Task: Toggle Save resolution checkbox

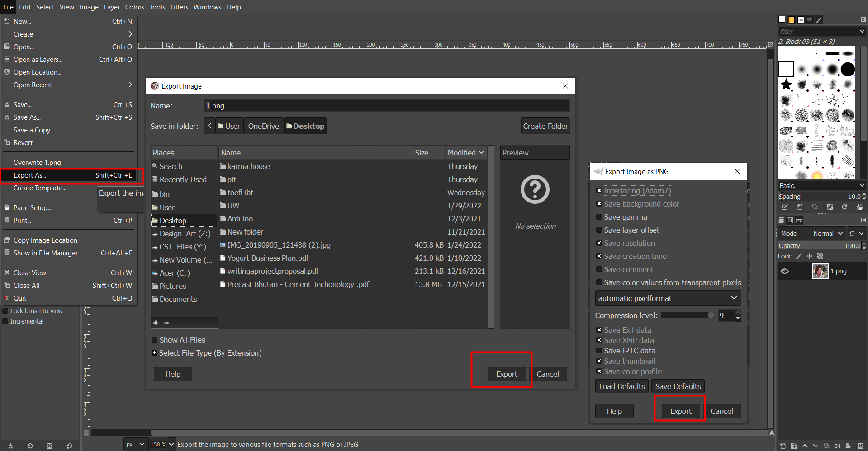Action: pos(599,243)
